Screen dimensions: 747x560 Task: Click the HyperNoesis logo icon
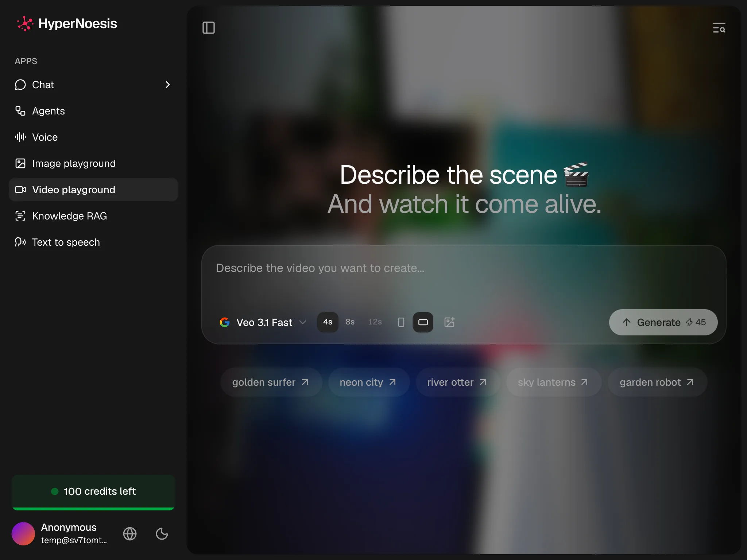pyautogui.click(x=25, y=24)
